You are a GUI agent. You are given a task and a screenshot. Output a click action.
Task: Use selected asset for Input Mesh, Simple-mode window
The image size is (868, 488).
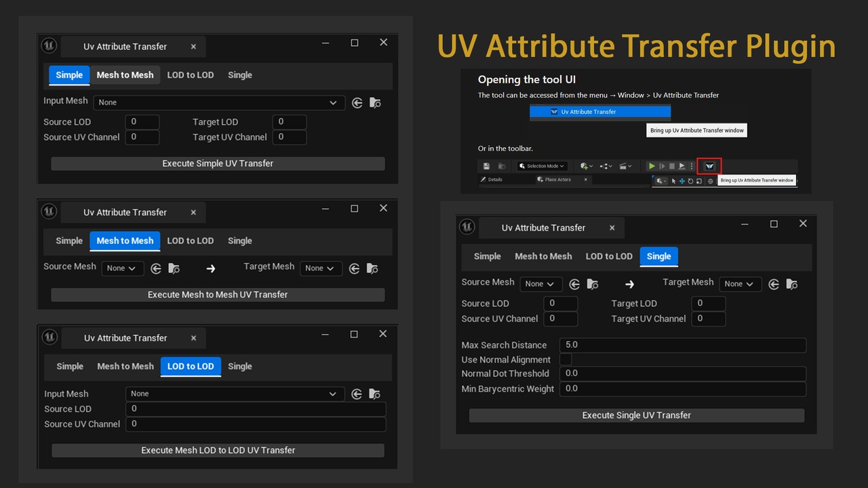click(x=357, y=103)
